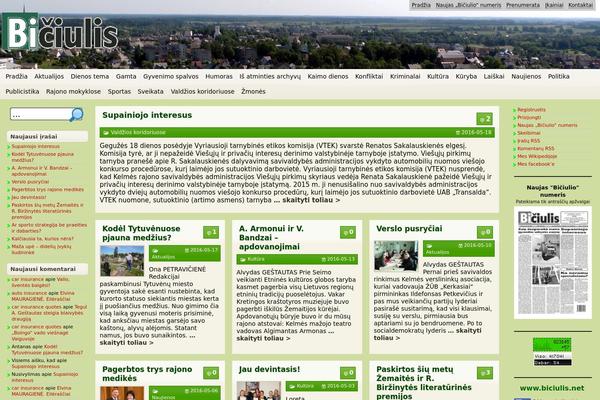This screenshot has height=400, width=600.
Task: Open comments badge on Supainiojo interesus
Action: coord(484,119)
